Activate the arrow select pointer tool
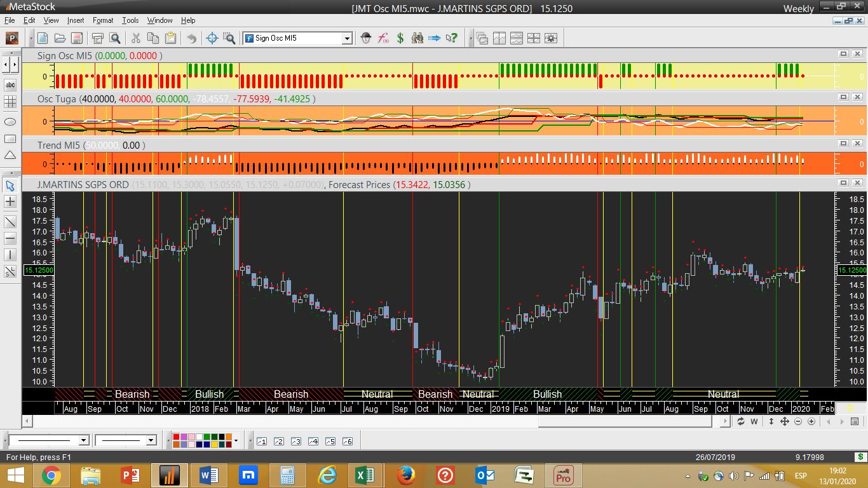Screen dimensions: 868x488 (x=10, y=186)
